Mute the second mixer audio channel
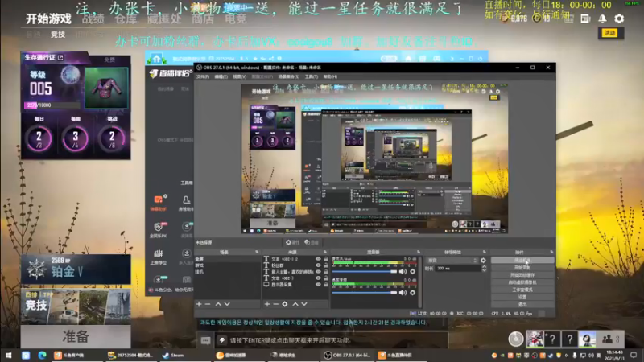 click(403, 293)
